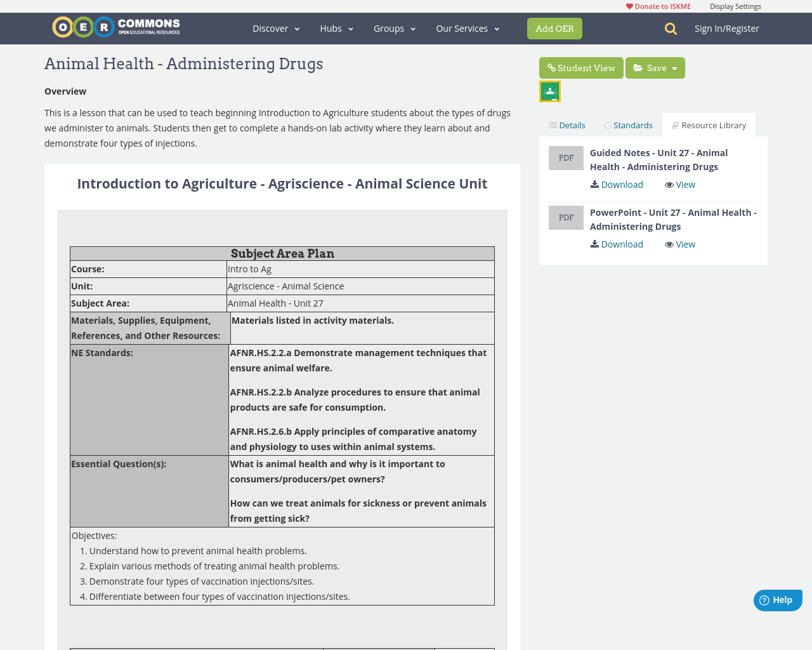Toggle the Help widget open

click(x=778, y=599)
